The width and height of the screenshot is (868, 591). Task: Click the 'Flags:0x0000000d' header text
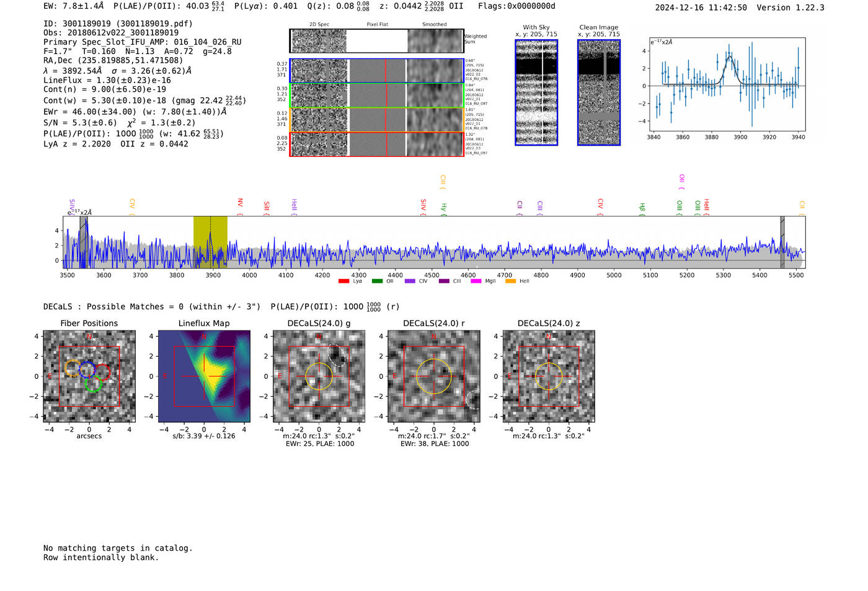click(x=516, y=6)
